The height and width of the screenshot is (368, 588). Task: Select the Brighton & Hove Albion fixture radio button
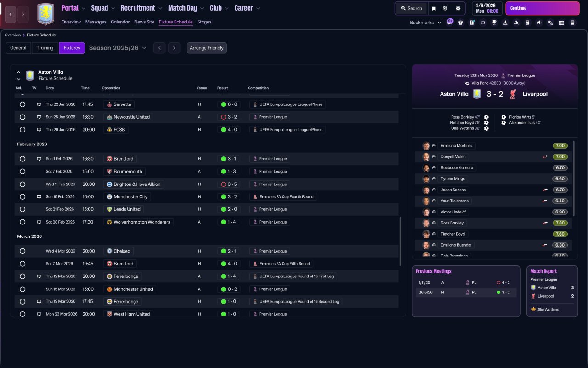point(23,184)
